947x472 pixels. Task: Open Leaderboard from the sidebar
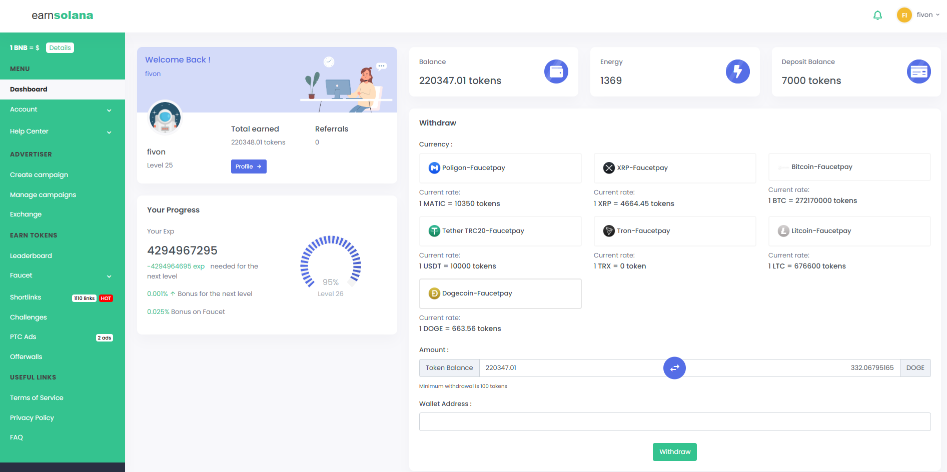pos(31,255)
